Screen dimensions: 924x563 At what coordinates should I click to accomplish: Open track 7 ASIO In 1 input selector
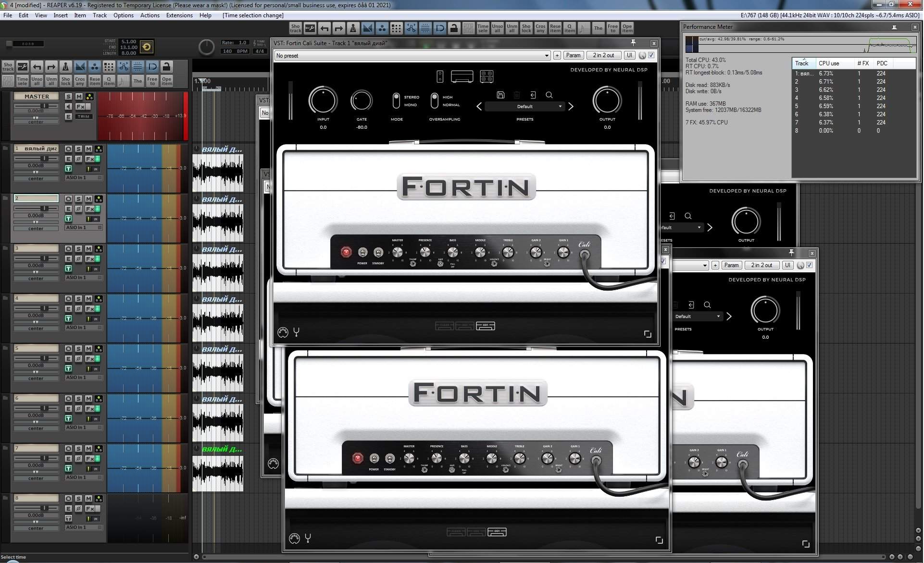(x=84, y=477)
